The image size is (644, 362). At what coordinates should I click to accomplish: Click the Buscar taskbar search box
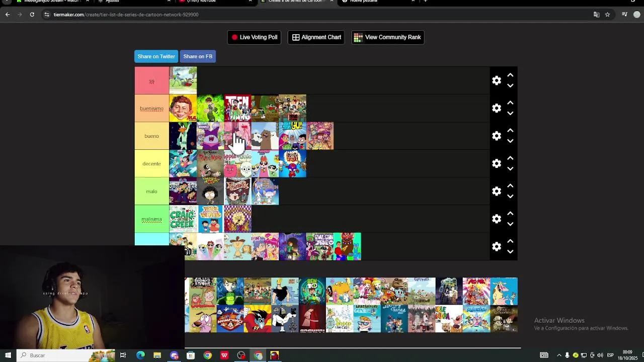[65, 355]
